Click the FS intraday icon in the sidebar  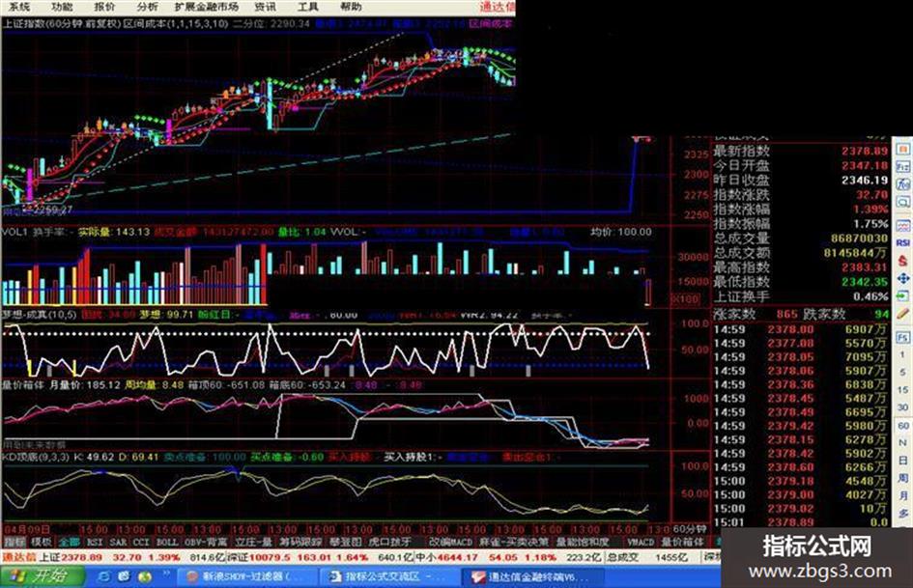pos(903,337)
